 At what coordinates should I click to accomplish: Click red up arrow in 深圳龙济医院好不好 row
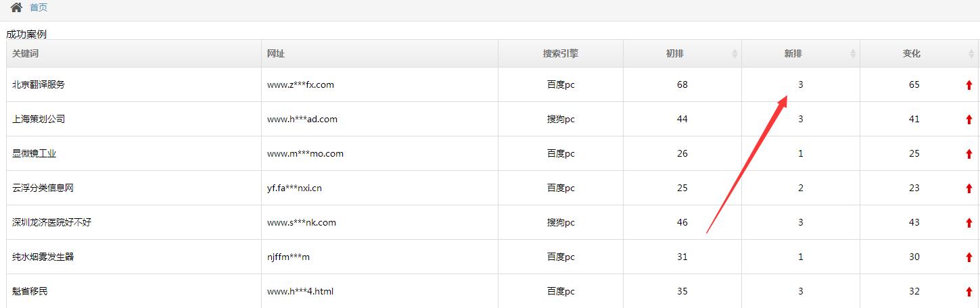tap(969, 223)
